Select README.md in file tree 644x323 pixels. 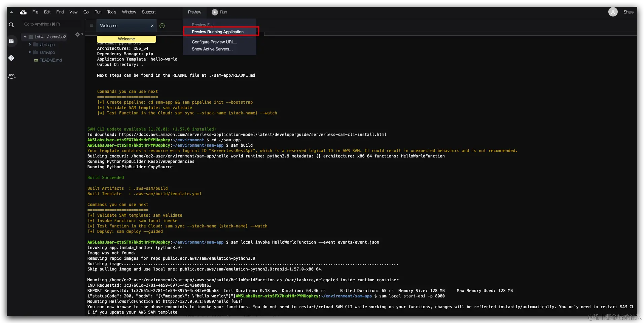50,60
